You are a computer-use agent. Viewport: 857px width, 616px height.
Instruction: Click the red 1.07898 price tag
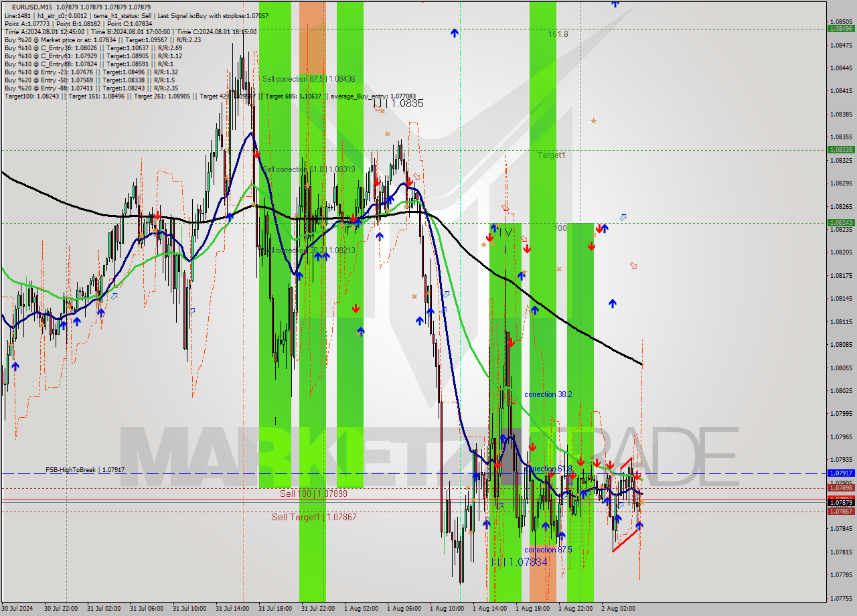pyautogui.click(x=841, y=488)
